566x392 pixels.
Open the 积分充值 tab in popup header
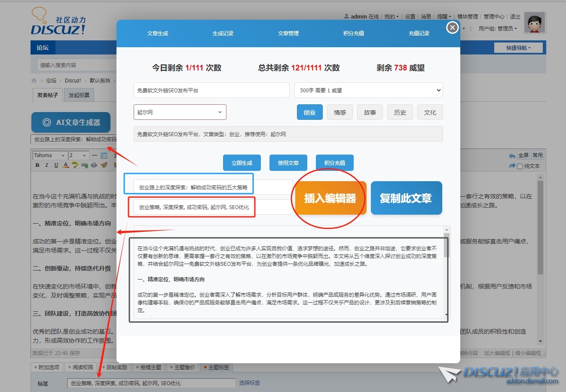(x=353, y=33)
